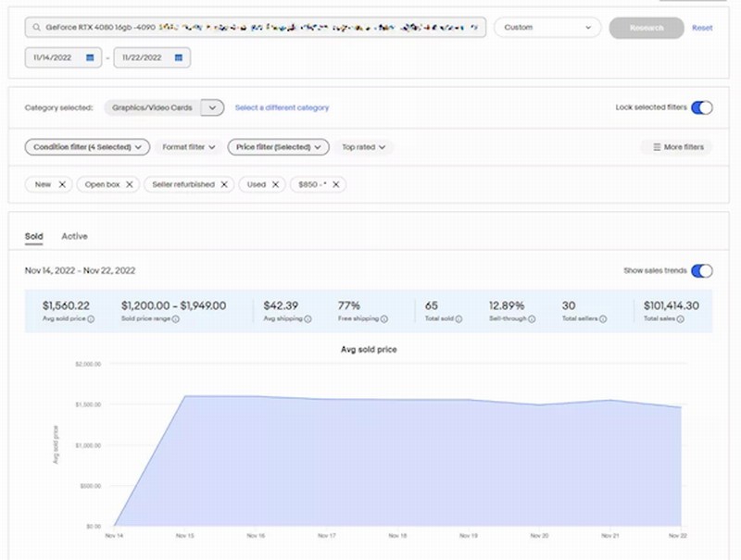Open the Condition filter dropdown
The height and width of the screenshot is (560, 741).
87,147
